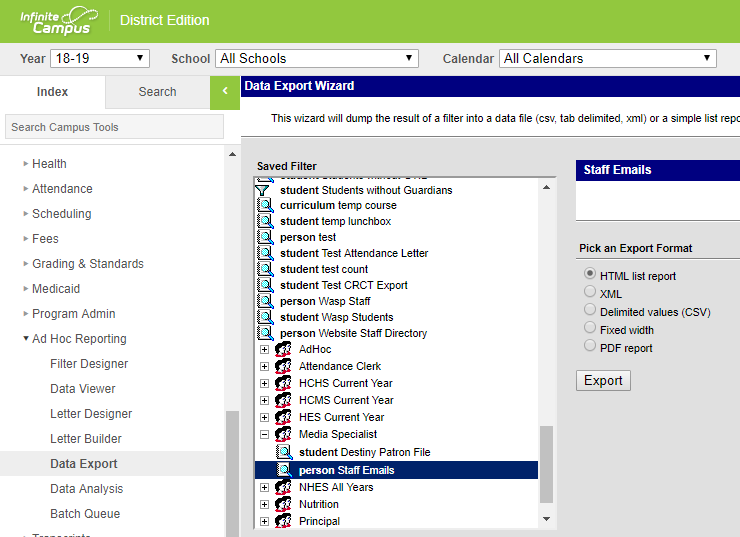Image resolution: width=740 pixels, height=537 pixels.
Task: Click the Attendance Clerk group icon
Action: 283,367
